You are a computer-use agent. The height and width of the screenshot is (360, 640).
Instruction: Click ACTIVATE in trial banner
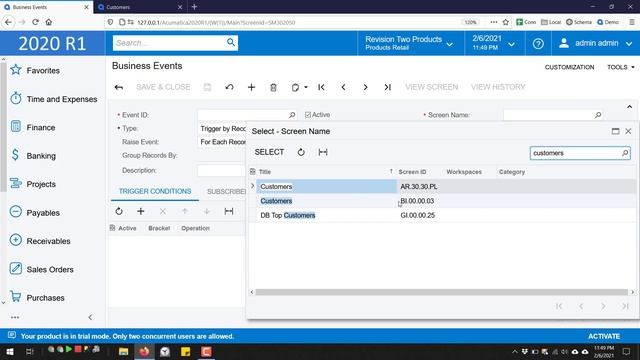604,336
